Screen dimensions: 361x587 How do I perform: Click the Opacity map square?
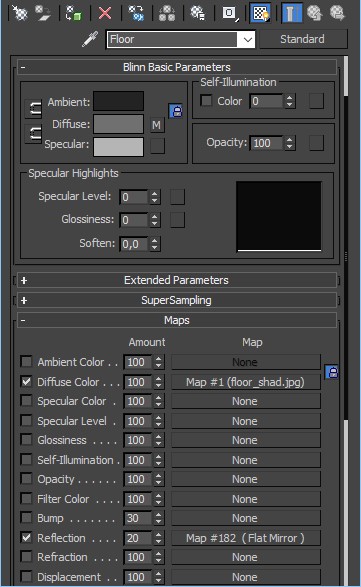coord(316,143)
